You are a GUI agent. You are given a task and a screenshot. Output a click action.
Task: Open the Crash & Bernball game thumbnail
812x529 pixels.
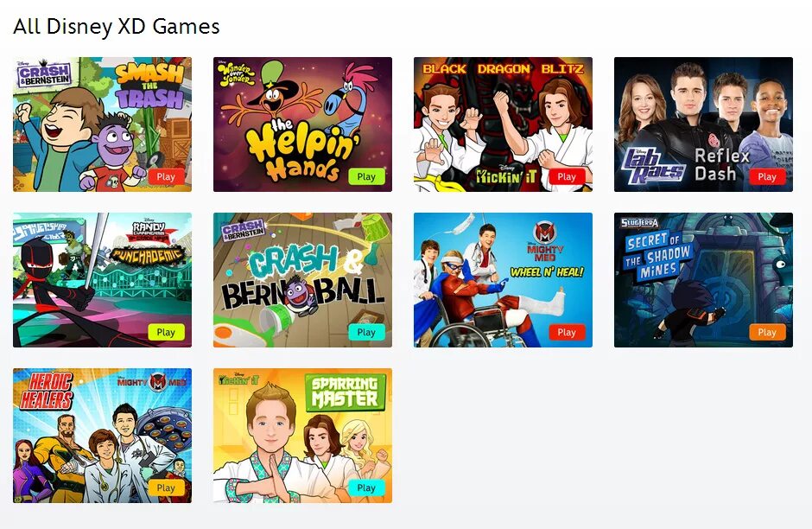pyautogui.click(x=302, y=280)
